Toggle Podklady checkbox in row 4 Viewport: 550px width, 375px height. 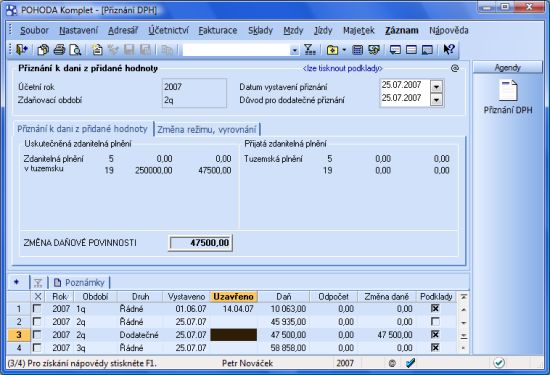(x=435, y=347)
